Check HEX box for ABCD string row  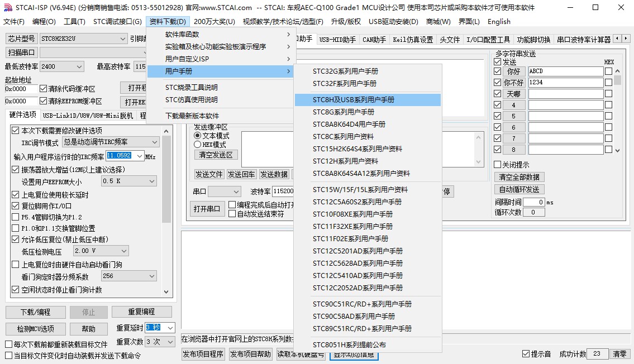(x=608, y=71)
